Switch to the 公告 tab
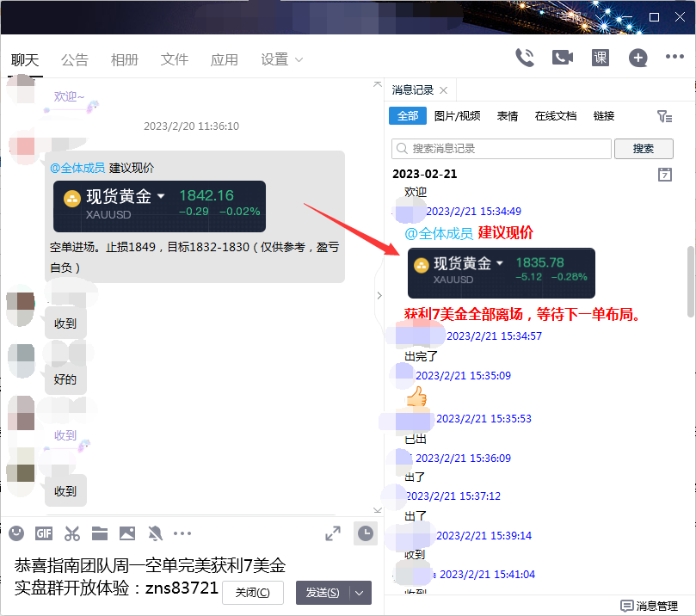The image size is (696, 616). click(75, 59)
